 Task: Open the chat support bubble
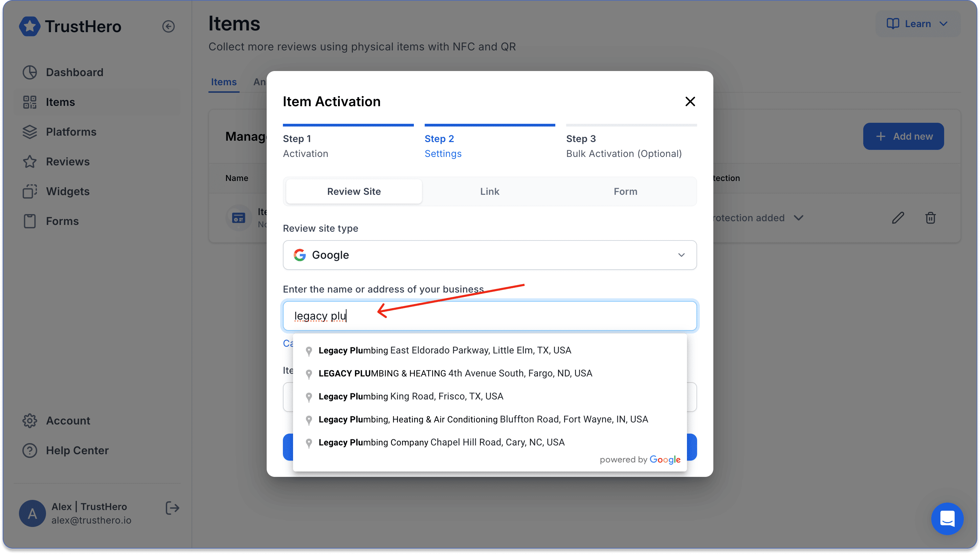[947, 519]
